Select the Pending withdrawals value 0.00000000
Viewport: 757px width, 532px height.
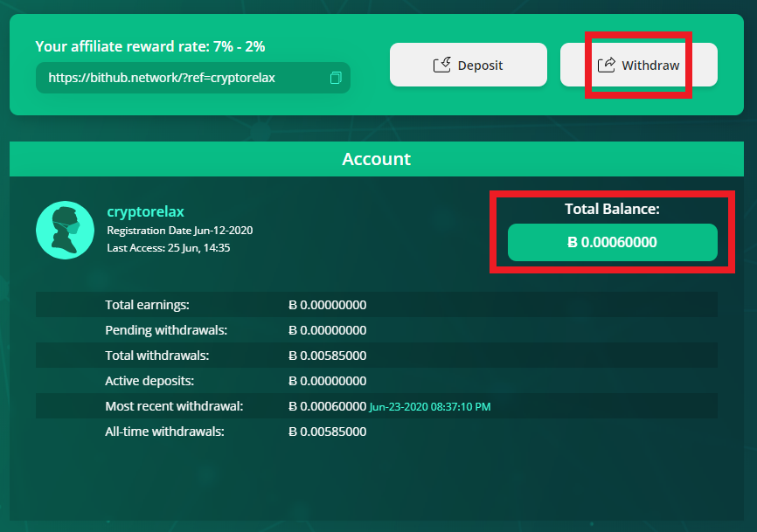(327, 330)
